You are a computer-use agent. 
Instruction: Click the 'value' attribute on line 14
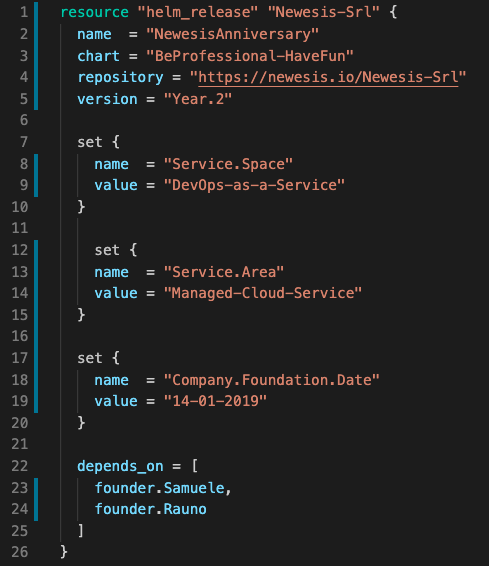tap(116, 293)
